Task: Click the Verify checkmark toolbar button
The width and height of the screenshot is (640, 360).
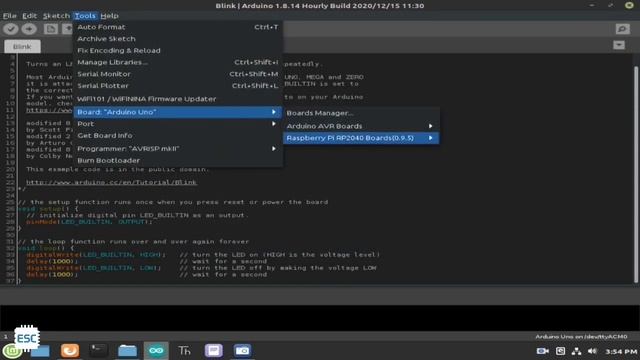Action: pyautogui.click(x=11, y=29)
